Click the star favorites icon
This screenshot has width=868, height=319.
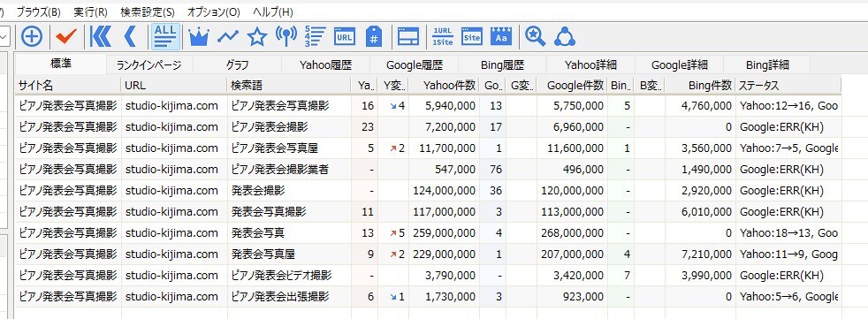coord(257,36)
